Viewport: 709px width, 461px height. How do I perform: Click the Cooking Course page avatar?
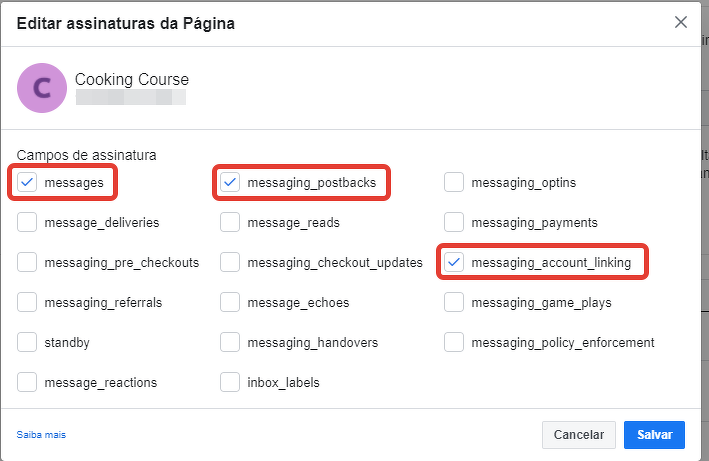point(42,88)
